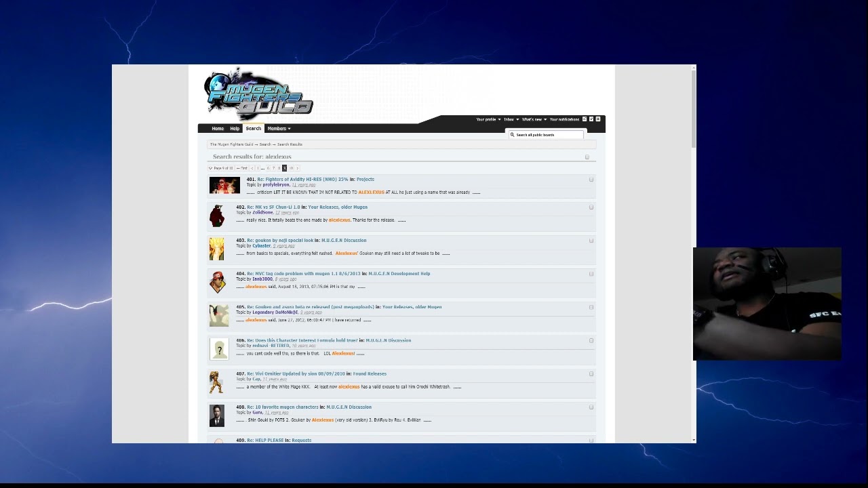Click the browser page vertical scrollbar
The image size is (868, 488).
pos(693,254)
